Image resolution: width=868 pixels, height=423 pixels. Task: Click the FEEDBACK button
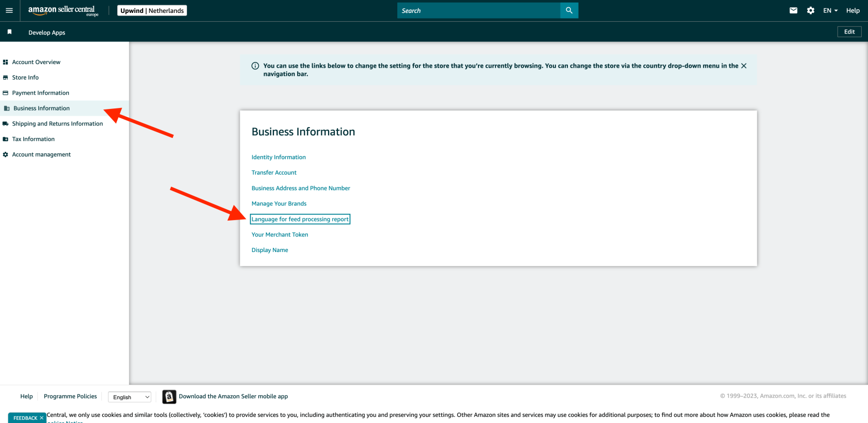(25, 418)
